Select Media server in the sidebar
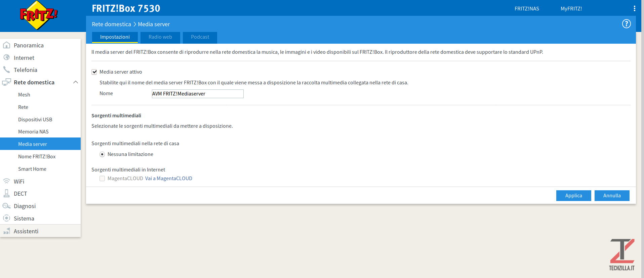The height and width of the screenshot is (278, 644). (x=40, y=144)
